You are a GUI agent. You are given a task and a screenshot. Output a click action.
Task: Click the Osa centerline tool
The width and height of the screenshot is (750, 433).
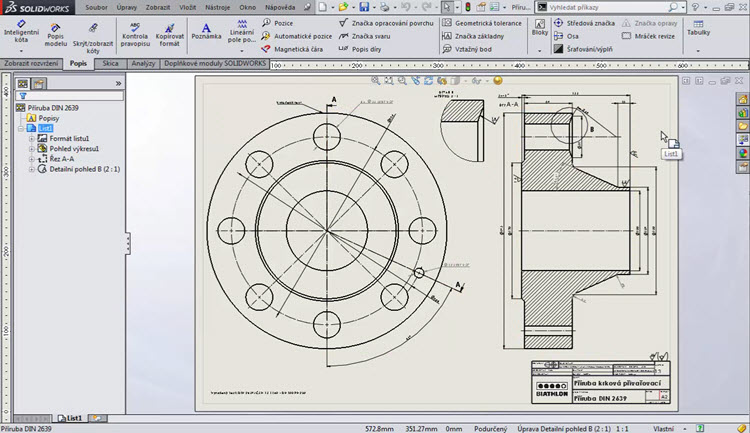[566, 36]
